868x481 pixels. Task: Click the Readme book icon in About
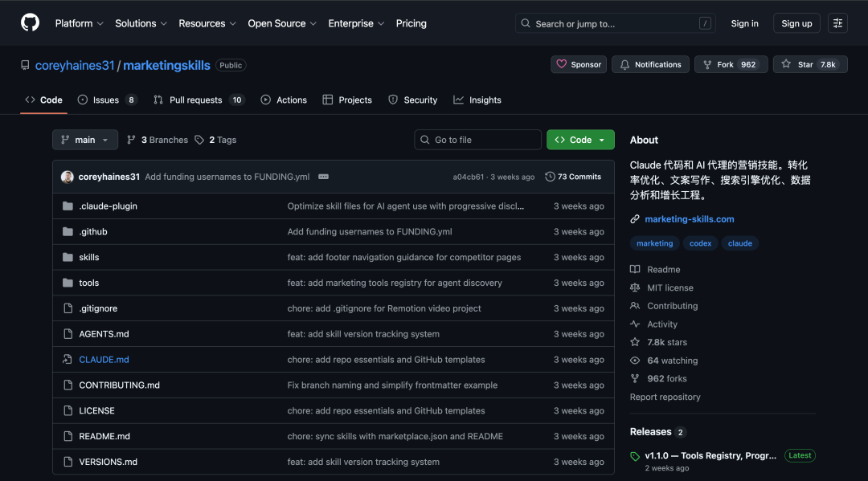pos(634,269)
